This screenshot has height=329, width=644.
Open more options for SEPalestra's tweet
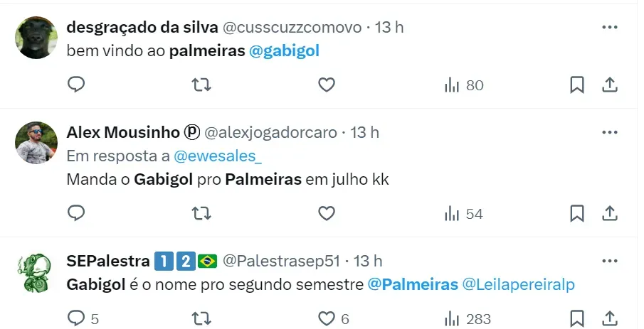pyautogui.click(x=610, y=261)
